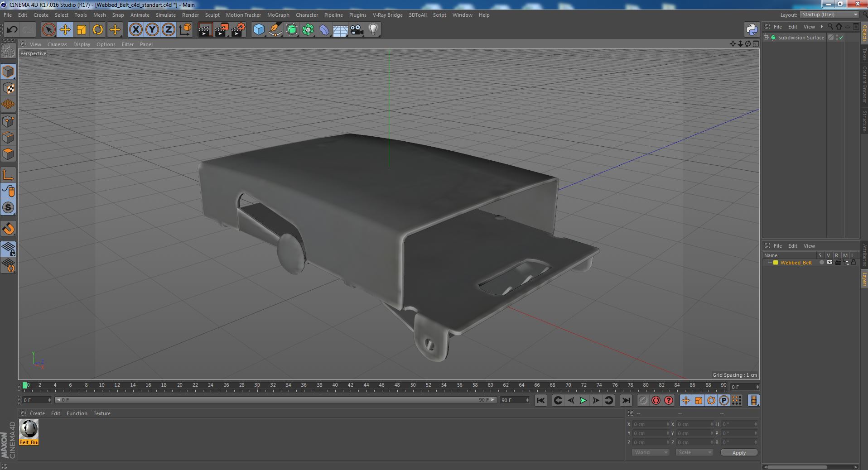
Task: Render the active view
Action: pos(205,30)
